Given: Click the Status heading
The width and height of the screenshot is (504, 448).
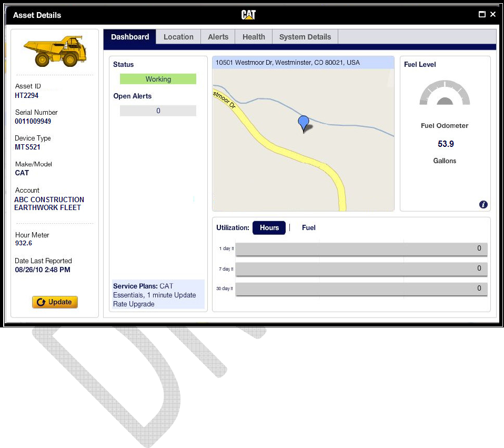Looking at the screenshot, I should tap(123, 64).
